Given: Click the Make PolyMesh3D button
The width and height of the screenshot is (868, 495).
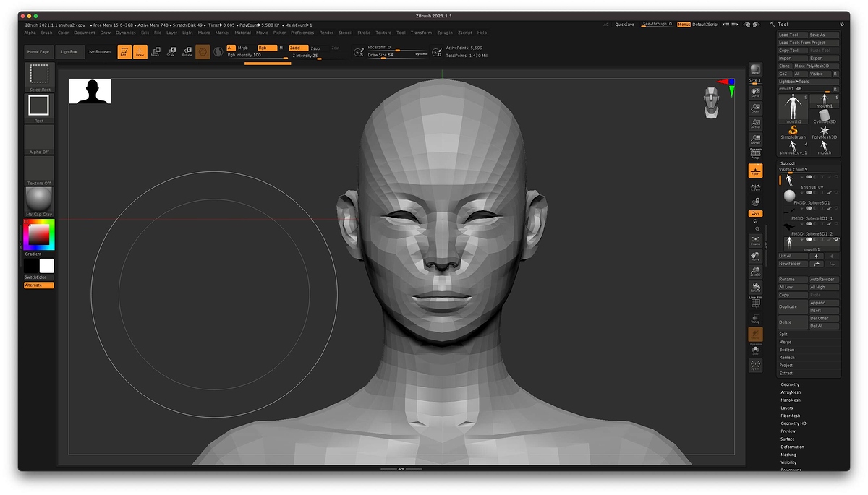Looking at the screenshot, I should [816, 66].
